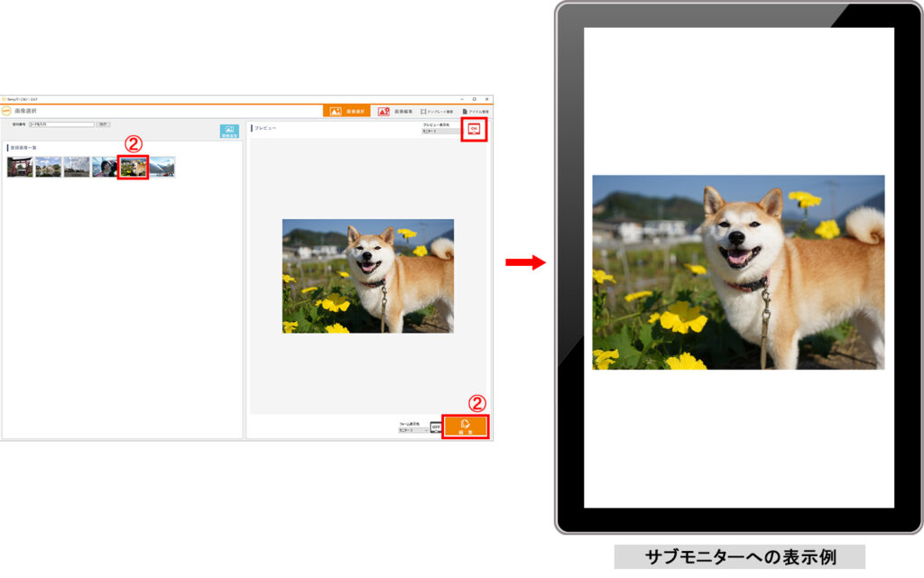Expand the フォーム表示先 monitor dropdown

(x=413, y=430)
